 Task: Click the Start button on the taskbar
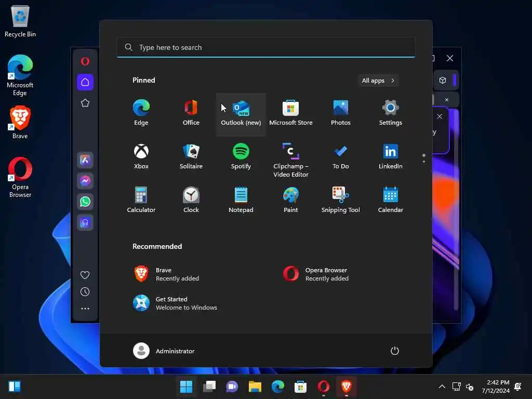(187, 387)
